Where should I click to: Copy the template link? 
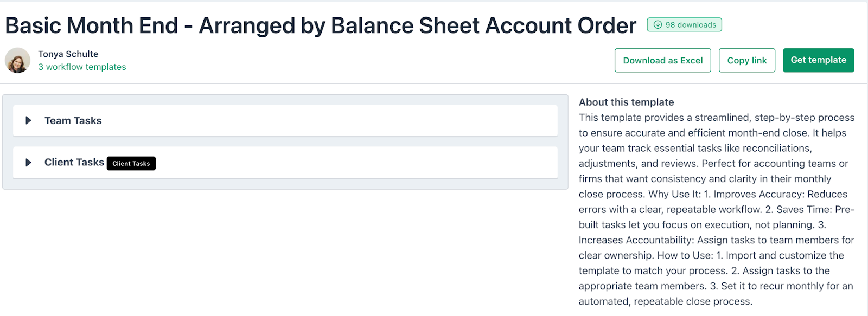pos(746,60)
